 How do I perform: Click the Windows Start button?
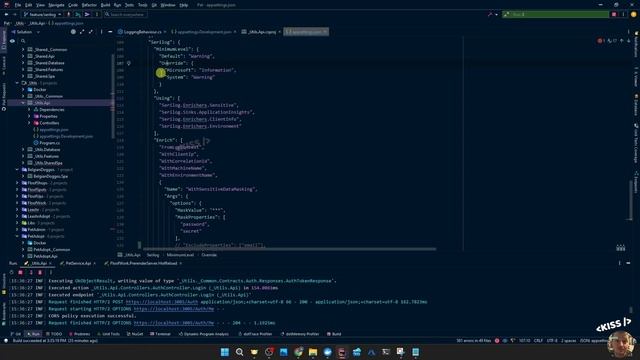pos(224,352)
